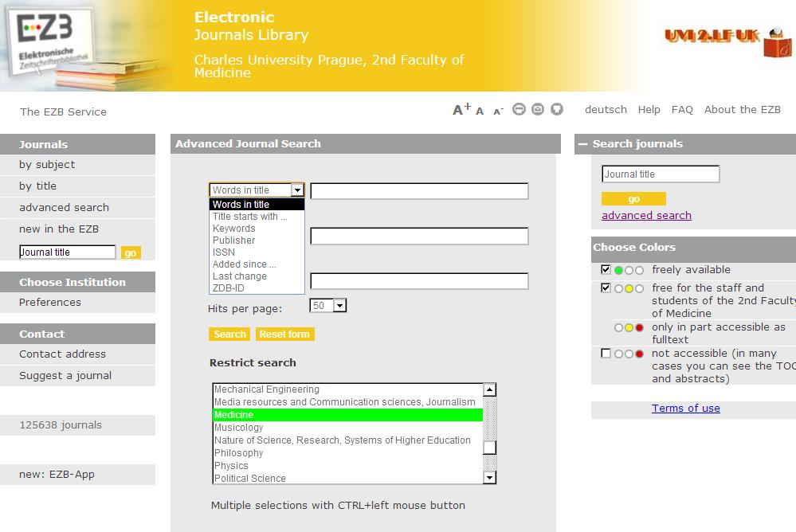
Task: Go to advanced search in left menu
Action: click(x=64, y=207)
